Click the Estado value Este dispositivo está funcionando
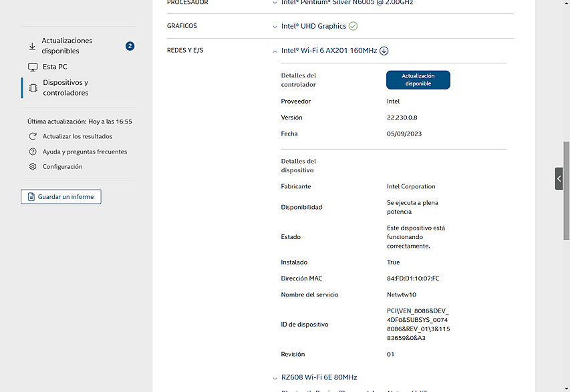Viewport: 570px width, 392px height. (416, 237)
